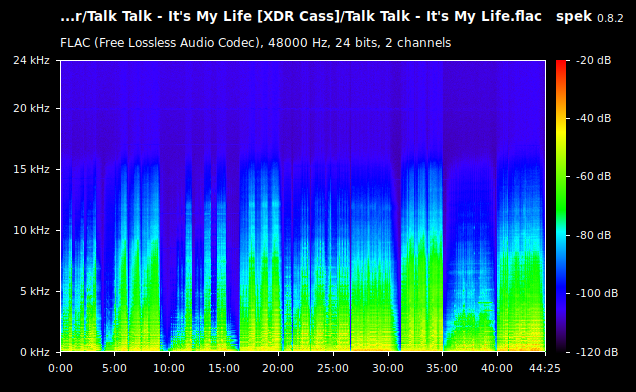
Task: Click the '0 kHz' frequency axis label
Action: tap(35, 352)
